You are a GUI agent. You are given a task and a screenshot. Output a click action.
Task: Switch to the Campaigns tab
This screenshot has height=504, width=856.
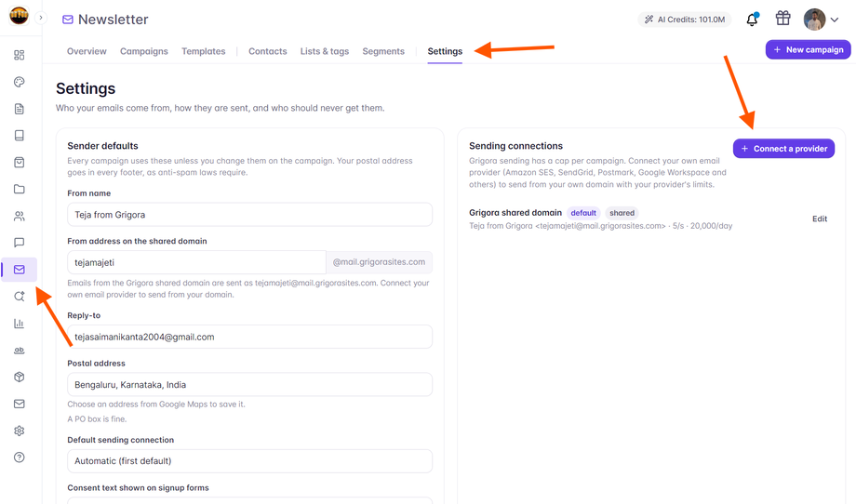tap(144, 51)
